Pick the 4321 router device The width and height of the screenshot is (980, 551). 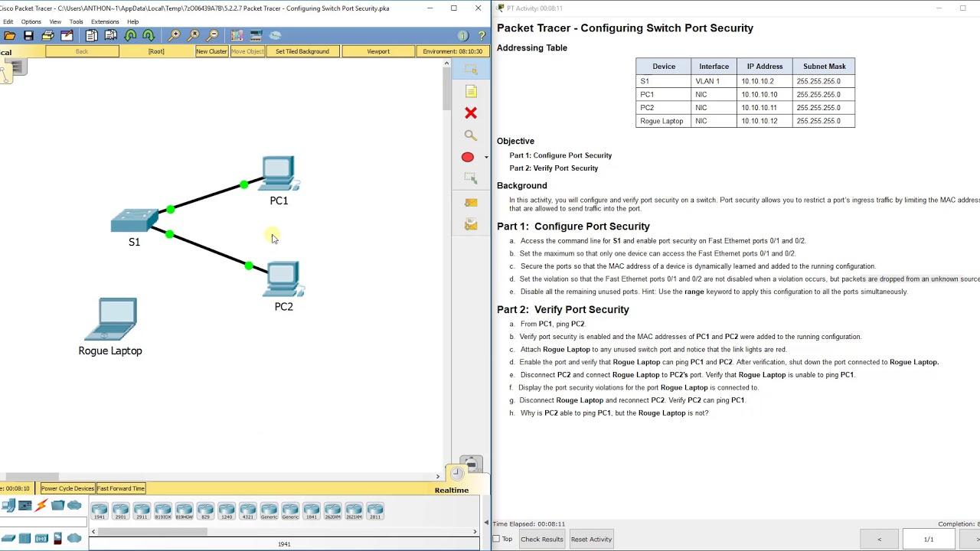click(x=247, y=511)
